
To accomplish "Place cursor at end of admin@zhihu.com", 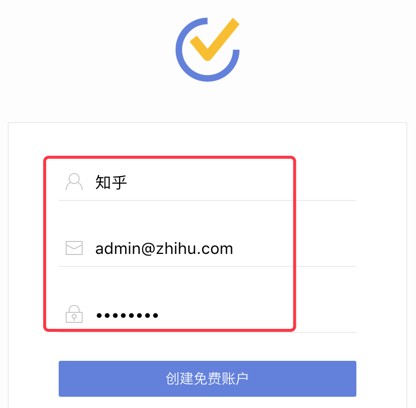I will pos(234,249).
